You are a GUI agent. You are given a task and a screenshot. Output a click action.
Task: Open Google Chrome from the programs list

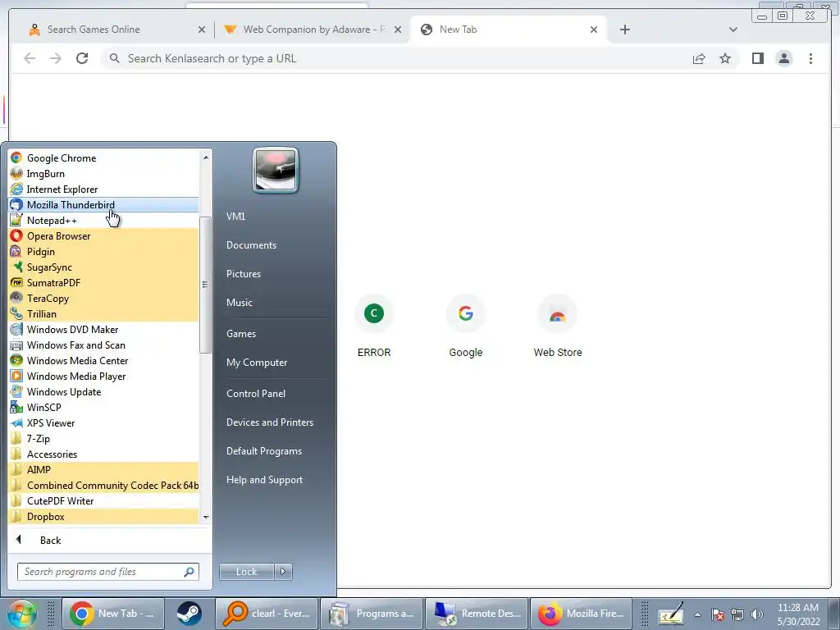click(x=104, y=158)
